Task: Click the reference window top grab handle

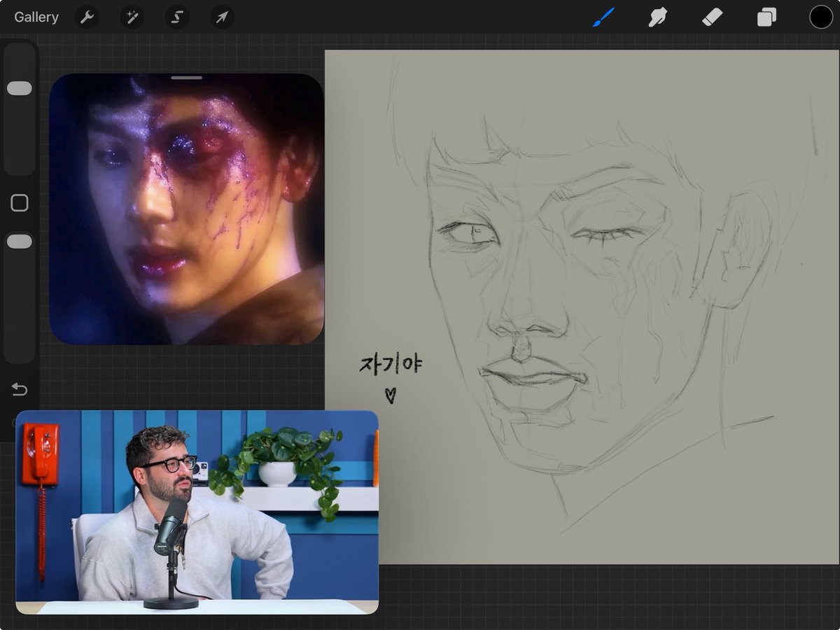Action: (186, 78)
